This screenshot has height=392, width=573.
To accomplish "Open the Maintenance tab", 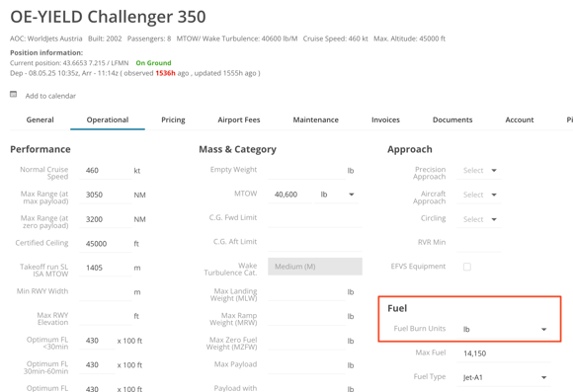I will pos(316,119).
